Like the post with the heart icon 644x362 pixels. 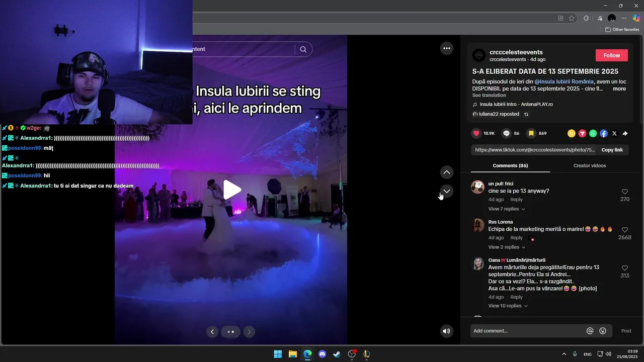coord(476,133)
